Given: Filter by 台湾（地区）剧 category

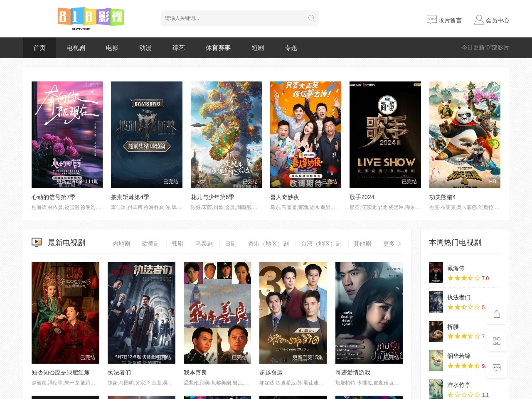Looking at the screenshot, I should click(x=321, y=244).
